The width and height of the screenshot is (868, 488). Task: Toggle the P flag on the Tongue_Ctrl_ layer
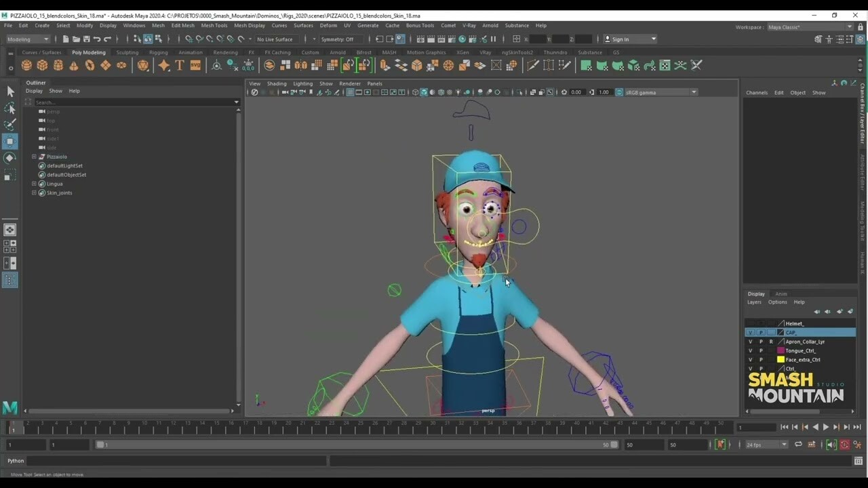pyautogui.click(x=761, y=350)
